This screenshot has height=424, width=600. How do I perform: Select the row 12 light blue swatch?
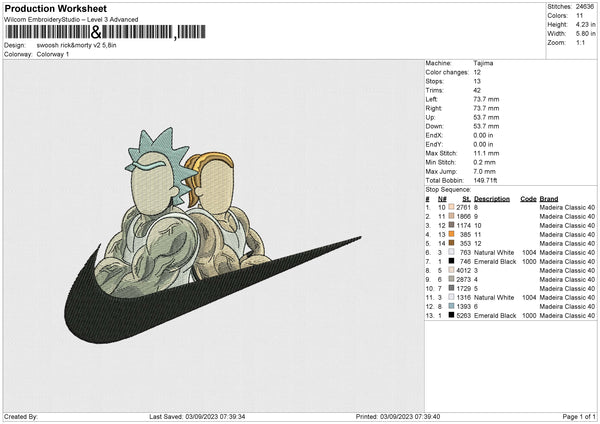pos(452,306)
